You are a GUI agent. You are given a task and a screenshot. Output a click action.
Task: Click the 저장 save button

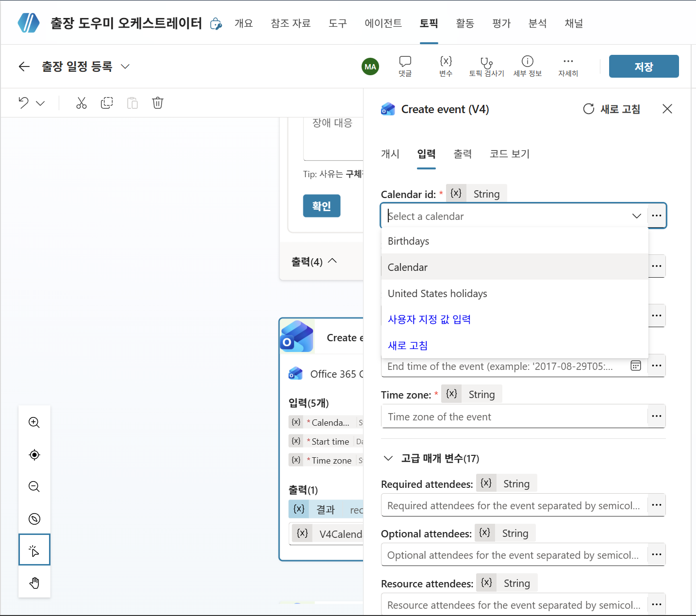coord(644,67)
